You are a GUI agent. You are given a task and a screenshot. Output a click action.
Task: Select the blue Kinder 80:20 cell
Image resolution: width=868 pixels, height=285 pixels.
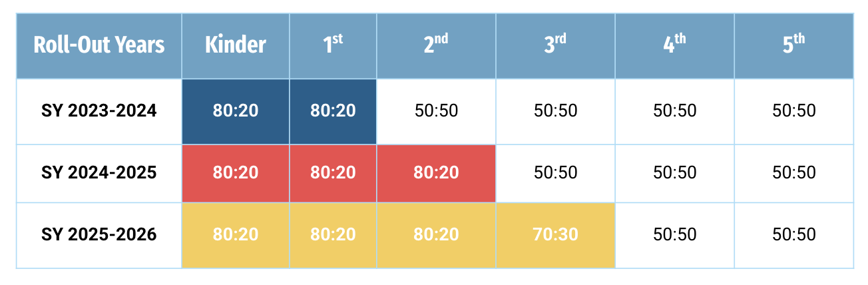(235, 111)
